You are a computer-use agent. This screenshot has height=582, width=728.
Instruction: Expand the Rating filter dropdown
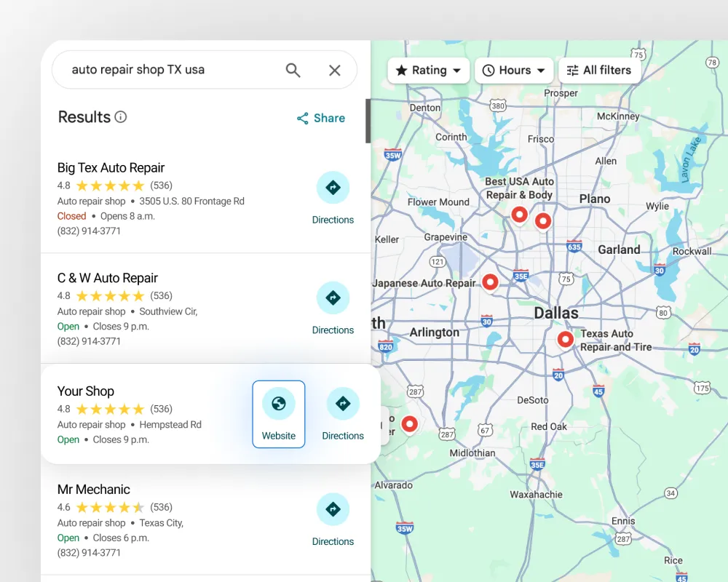pyautogui.click(x=428, y=71)
